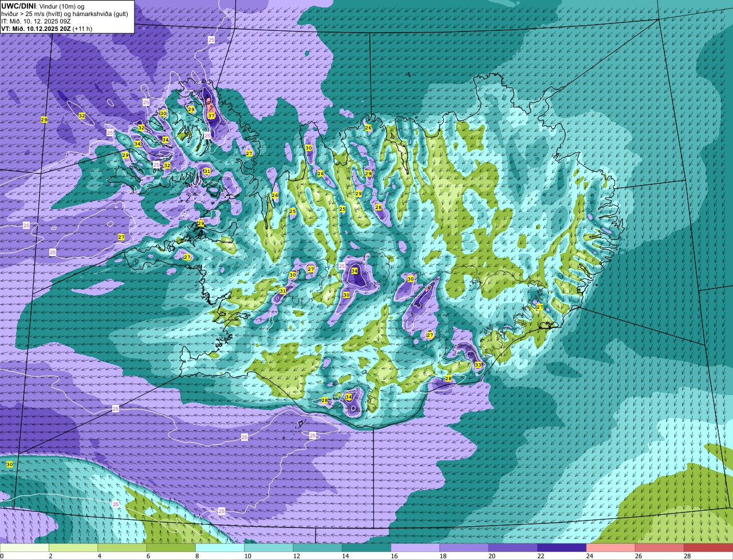Click the 18–20 m/s purple legend swatch
This screenshot has width=733, height=560.
click(x=464, y=548)
